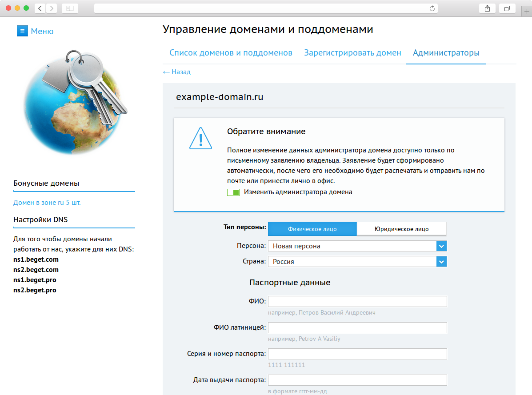
Task: Click the 'ns1.beget.pro' DNS text
Action: 35,280
